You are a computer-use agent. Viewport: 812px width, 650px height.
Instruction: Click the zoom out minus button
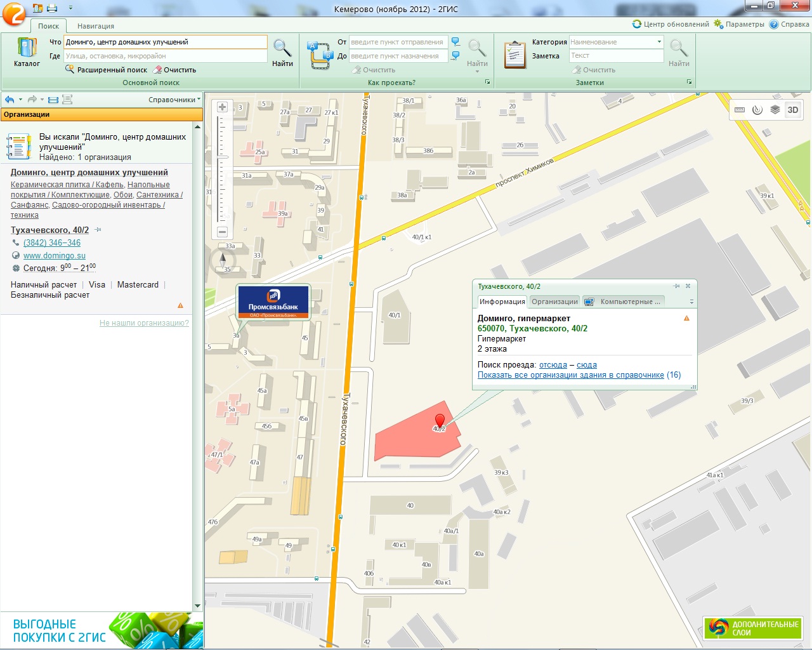222,232
